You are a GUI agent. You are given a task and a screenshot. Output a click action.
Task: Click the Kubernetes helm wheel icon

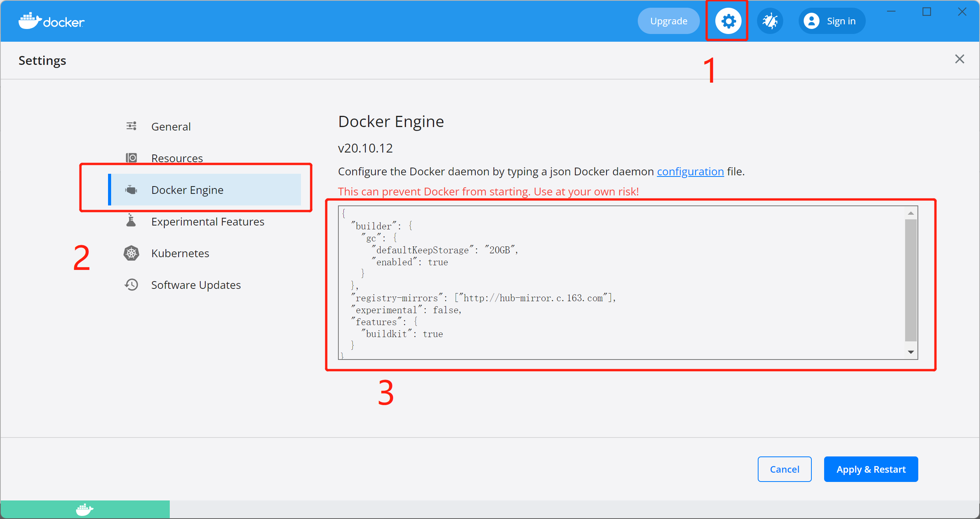point(131,253)
